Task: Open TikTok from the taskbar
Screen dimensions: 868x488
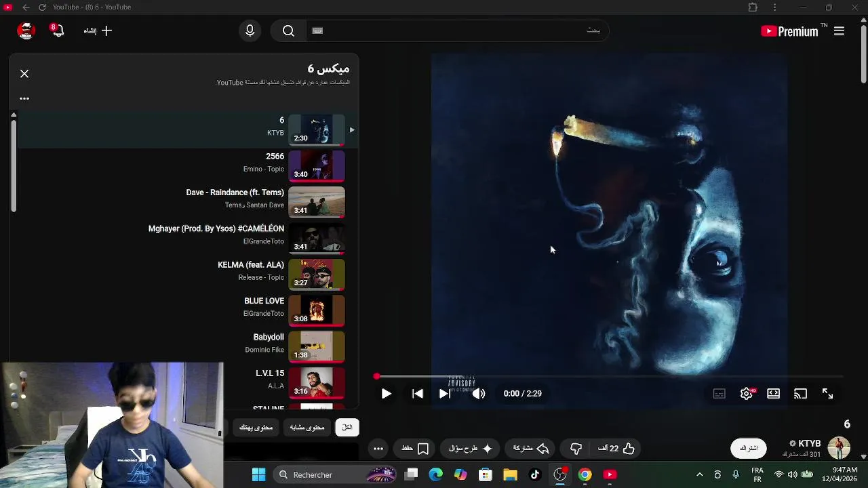Action: point(535,474)
